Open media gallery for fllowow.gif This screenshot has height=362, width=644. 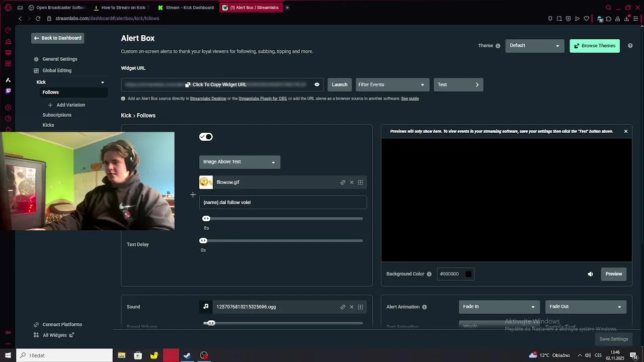pyautogui.click(x=360, y=183)
